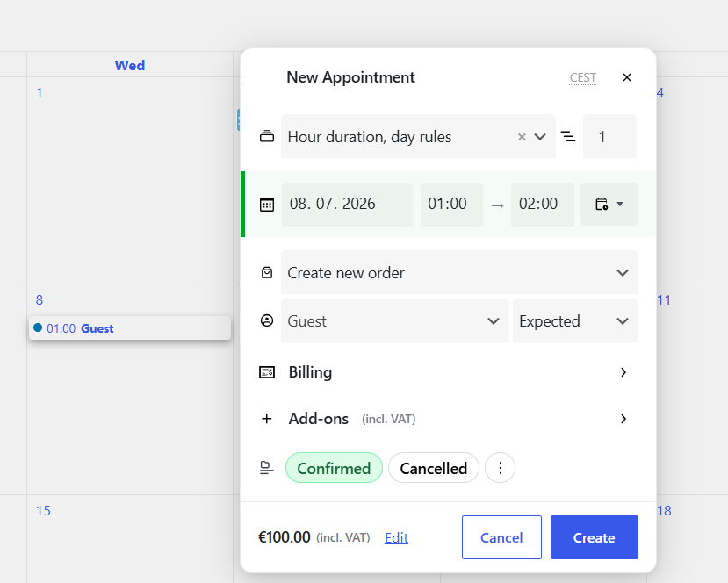Viewport: 728px width, 583px height.
Task: Click the calendar icon beside date
Action: pos(266,205)
